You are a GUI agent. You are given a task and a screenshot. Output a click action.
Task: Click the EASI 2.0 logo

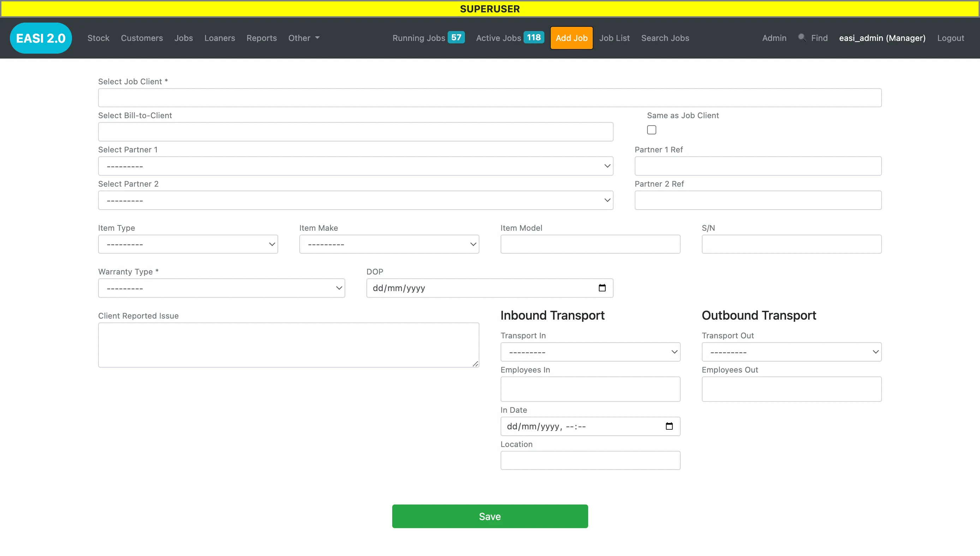click(x=41, y=38)
